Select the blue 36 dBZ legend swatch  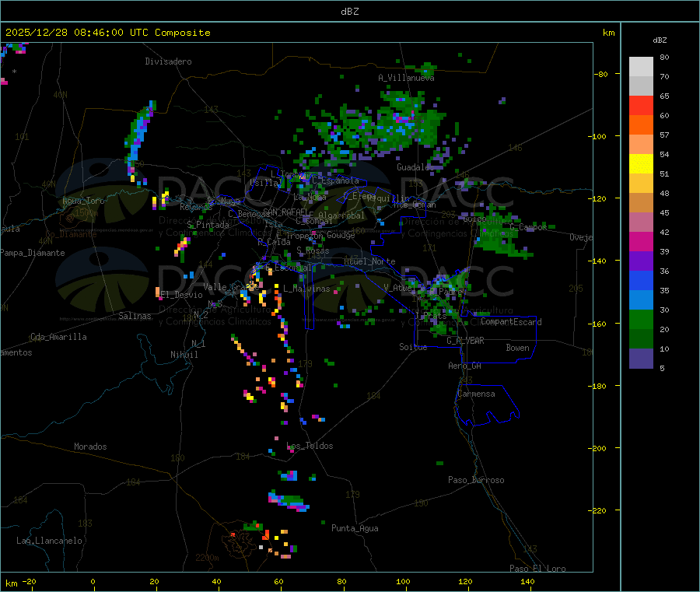click(x=641, y=280)
